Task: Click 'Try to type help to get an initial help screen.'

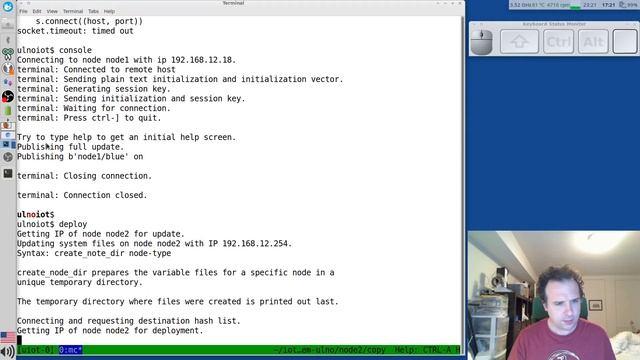Action: (x=127, y=137)
